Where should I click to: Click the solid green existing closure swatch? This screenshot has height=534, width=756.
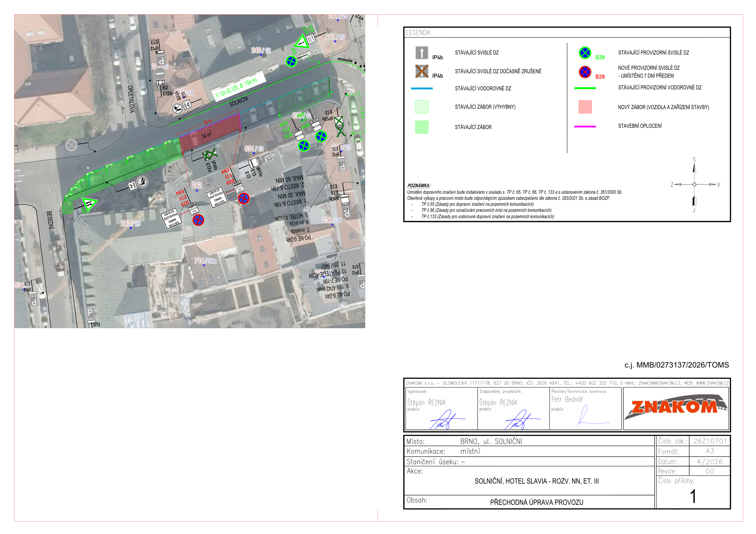point(421,127)
